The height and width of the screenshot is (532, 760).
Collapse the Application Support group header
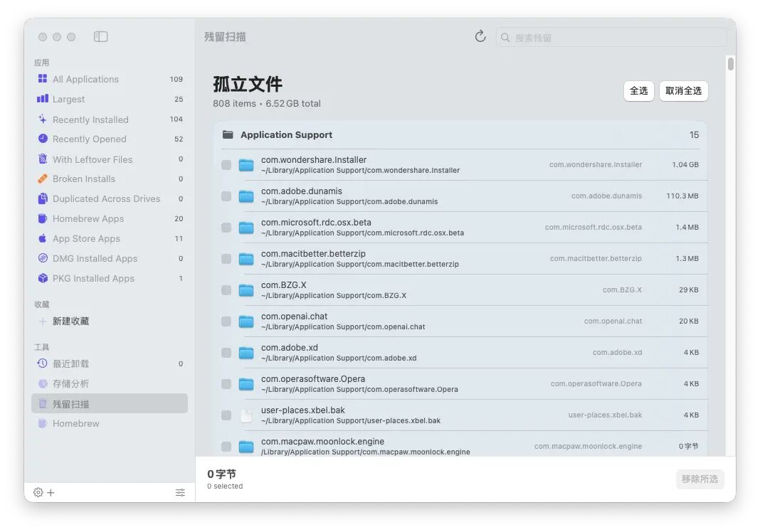(x=460, y=134)
